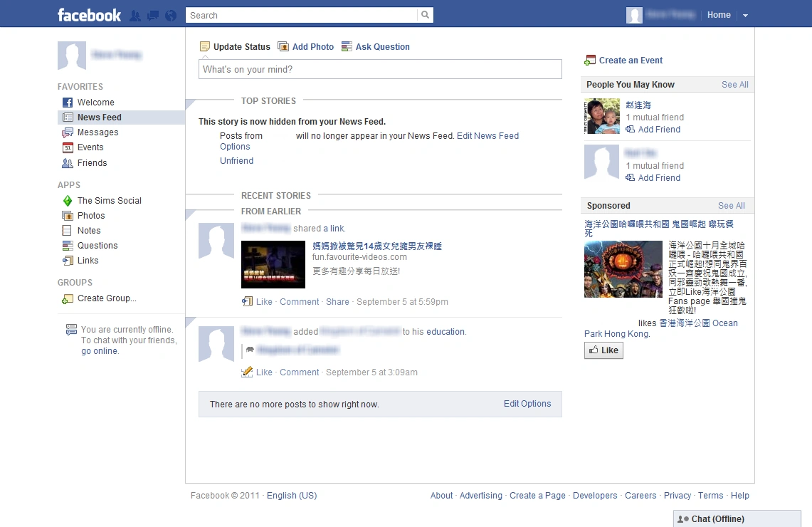
Task: Click the Welcome icon in Favorites
Action: point(68,103)
